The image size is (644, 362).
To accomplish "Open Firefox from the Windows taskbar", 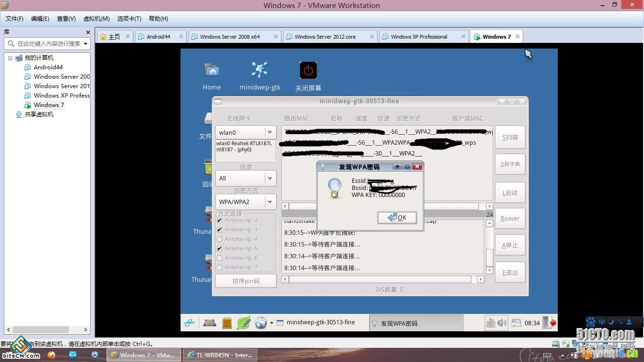I will tap(51, 355).
